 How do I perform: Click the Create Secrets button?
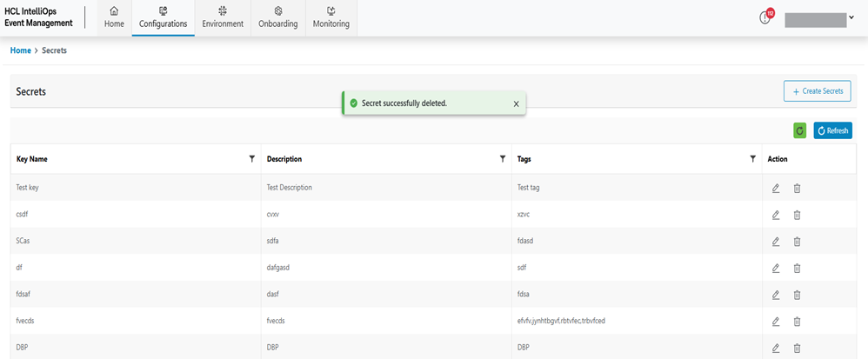point(817,91)
